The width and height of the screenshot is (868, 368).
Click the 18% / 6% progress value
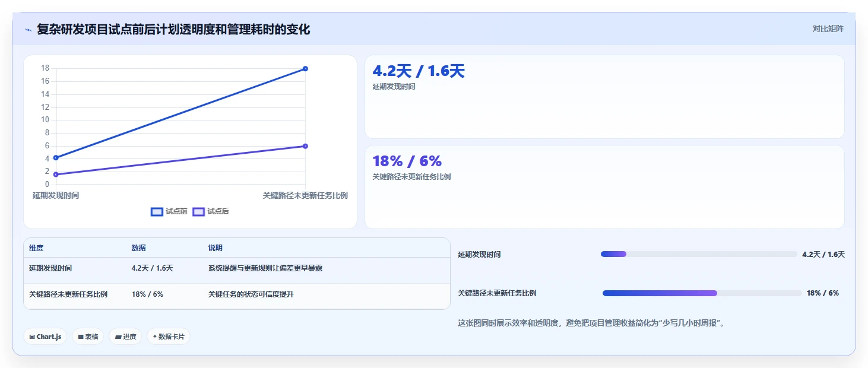823,293
